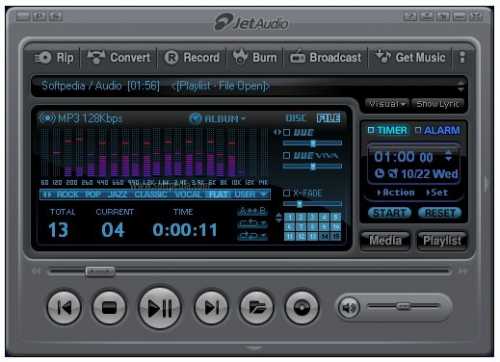Select the USER equalizer preset
The width and height of the screenshot is (500, 362).
click(x=245, y=194)
